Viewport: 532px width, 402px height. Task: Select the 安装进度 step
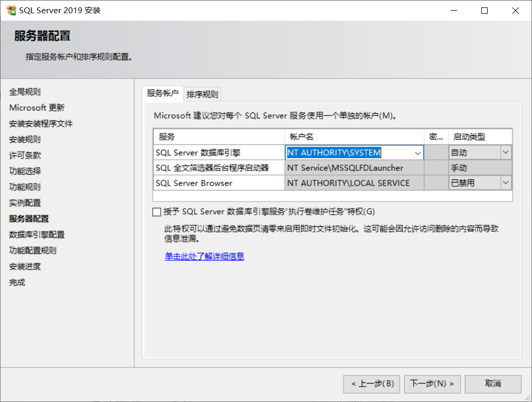pos(25,267)
